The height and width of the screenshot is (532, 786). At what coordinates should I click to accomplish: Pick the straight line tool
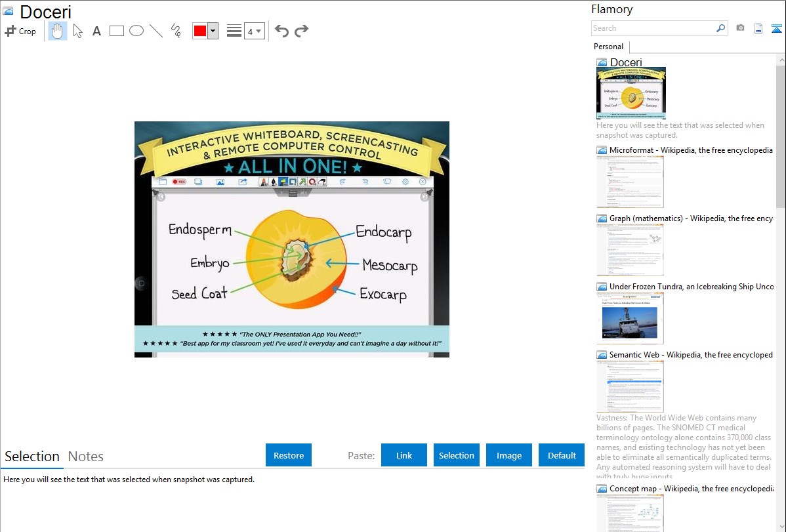click(156, 31)
